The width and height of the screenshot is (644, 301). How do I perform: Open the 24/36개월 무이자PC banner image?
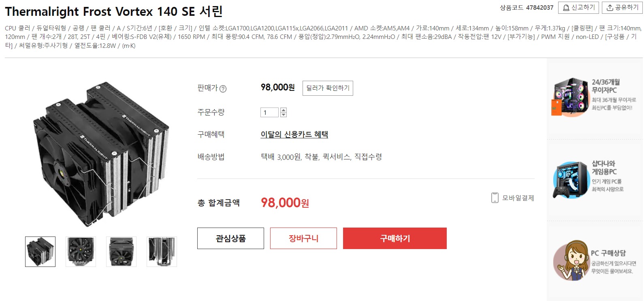(569, 97)
